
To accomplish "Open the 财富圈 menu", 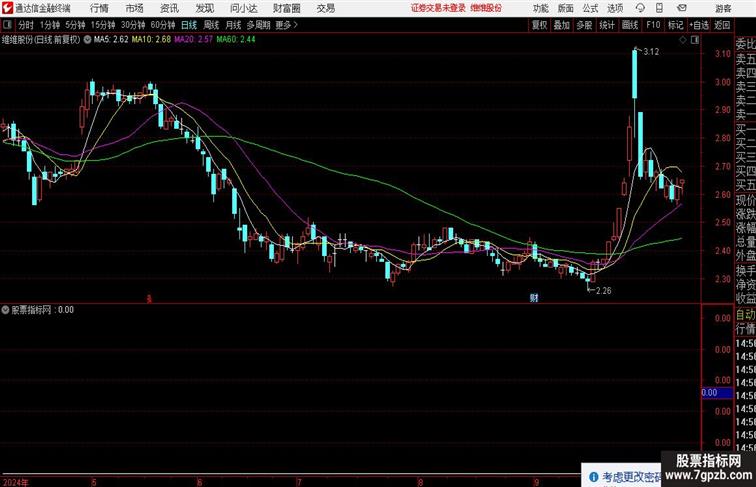I will [286, 8].
